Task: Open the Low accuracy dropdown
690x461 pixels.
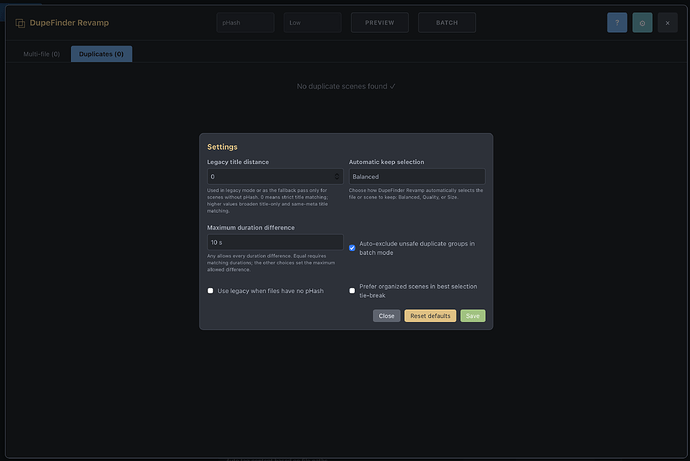Action: [x=312, y=22]
